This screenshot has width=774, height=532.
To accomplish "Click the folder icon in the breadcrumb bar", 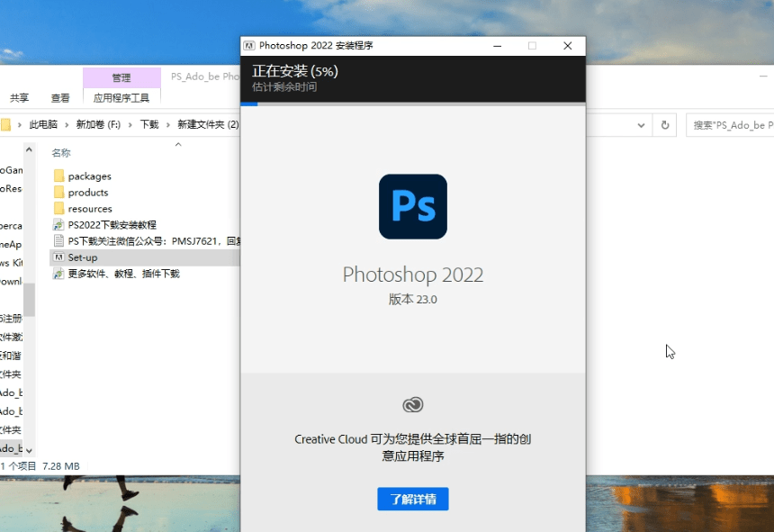I will coord(5,122).
